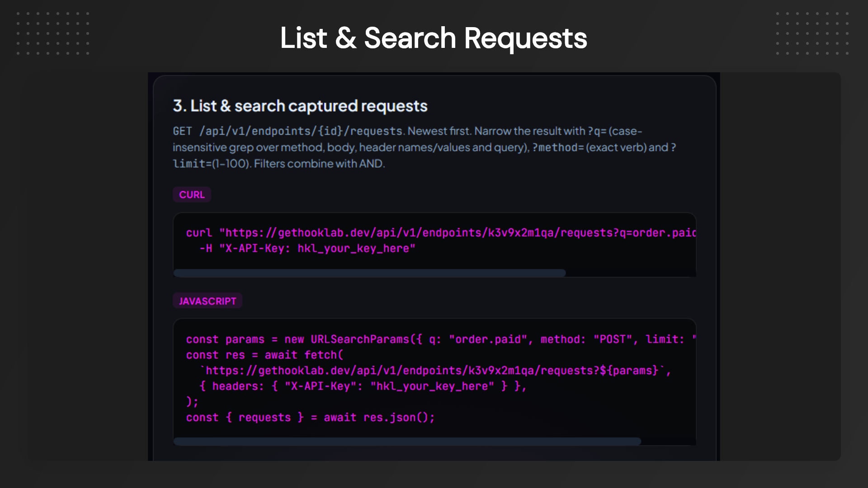Click the 'List & Search Requests' slide title
Image resolution: width=868 pixels, height=488 pixels.
[434, 38]
